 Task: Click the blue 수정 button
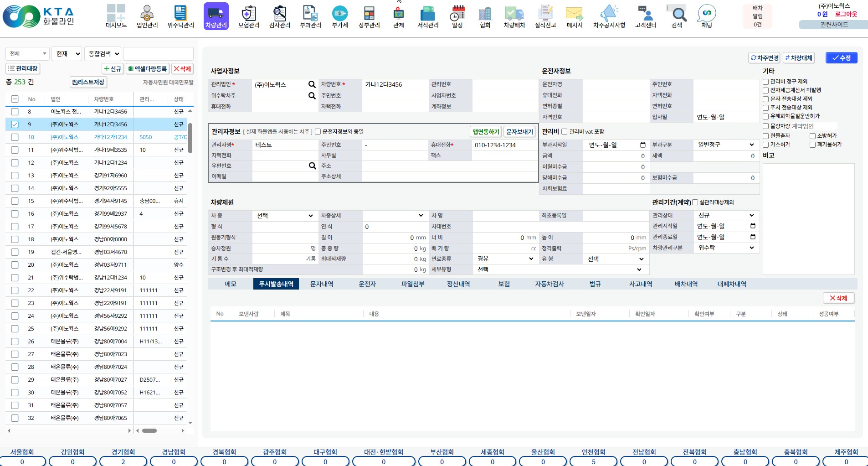841,58
